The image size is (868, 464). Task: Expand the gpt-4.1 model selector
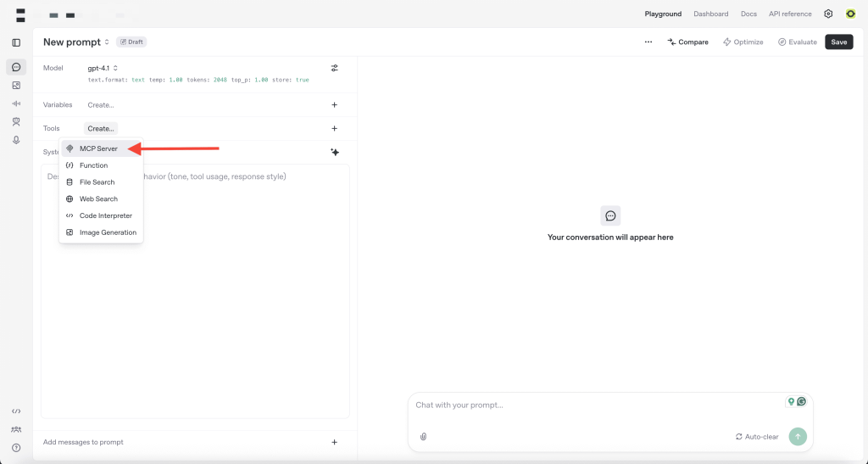pos(103,68)
